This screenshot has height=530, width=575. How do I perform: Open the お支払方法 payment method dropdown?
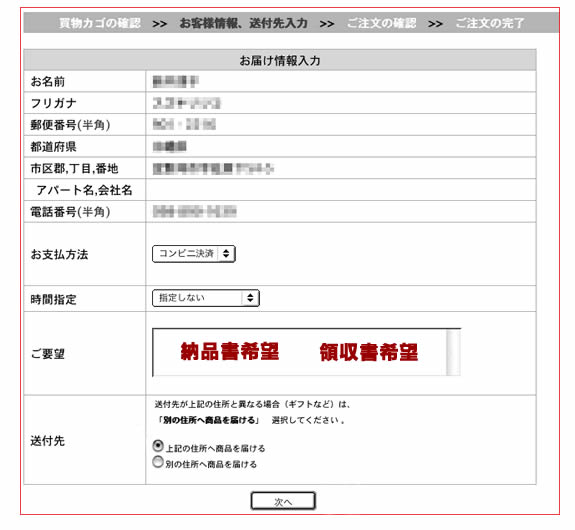pos(194,254)
